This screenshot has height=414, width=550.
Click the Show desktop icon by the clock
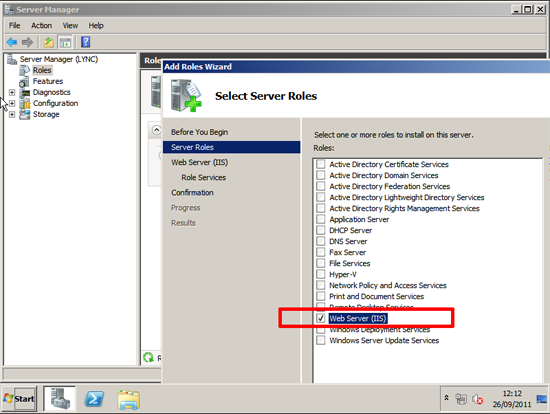[542, 399]
